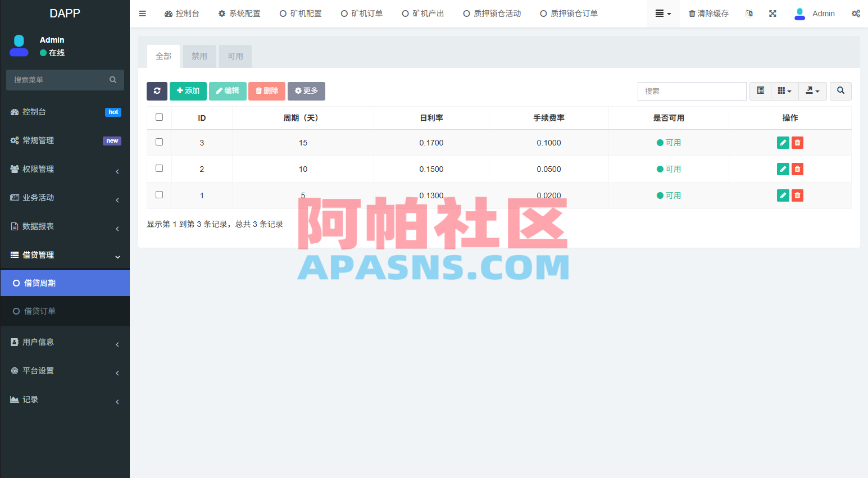Click edit pencil icon for ID 3 row
The width and height of the screenshot is (868, 478).
783,143
